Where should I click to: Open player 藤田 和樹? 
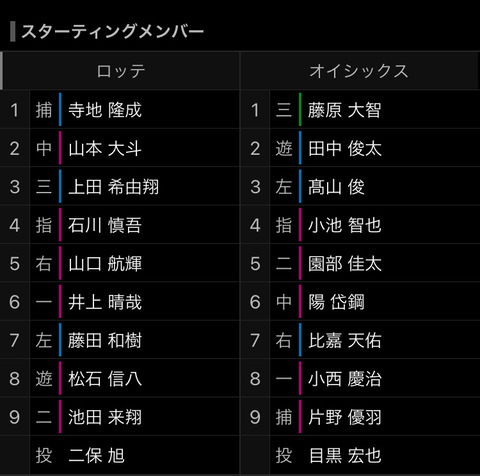pos(105,340)
